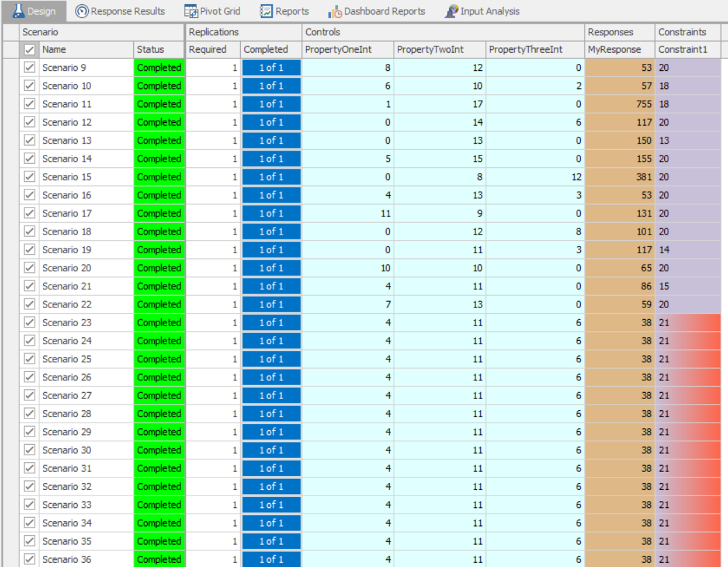Screen dimensions: 728x567
Task: Click the Response Results icon
Action: tap(82, 11)
